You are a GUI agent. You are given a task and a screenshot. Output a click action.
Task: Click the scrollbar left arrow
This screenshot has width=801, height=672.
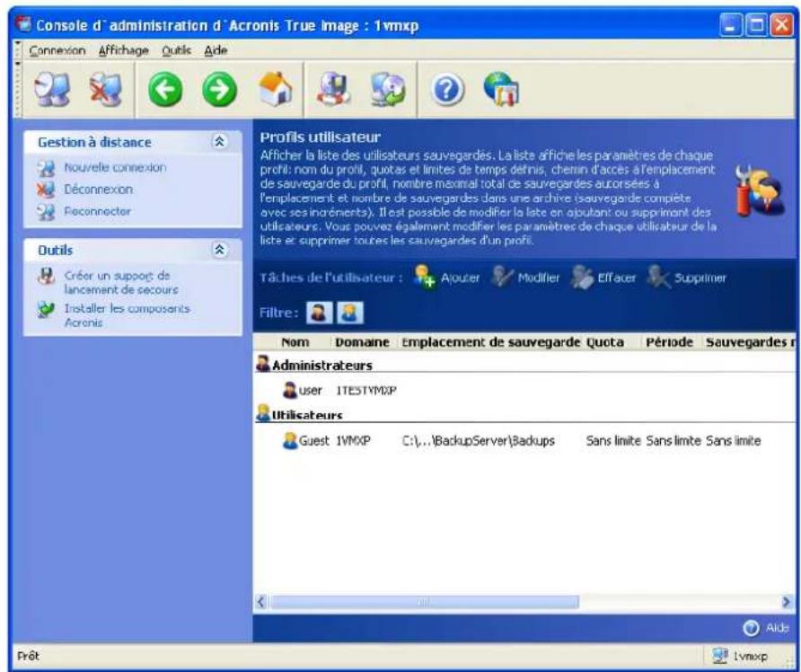point(261,602)
